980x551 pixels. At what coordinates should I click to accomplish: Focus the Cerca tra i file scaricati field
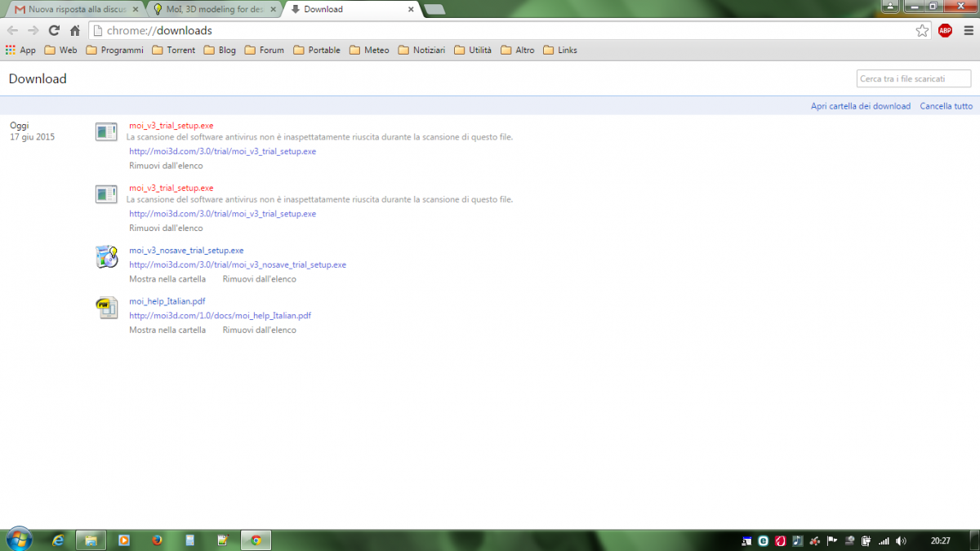click(913, 78)
